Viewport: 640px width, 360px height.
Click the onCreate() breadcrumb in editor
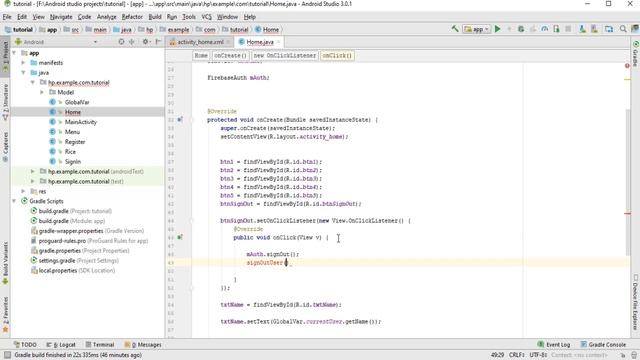230,56
